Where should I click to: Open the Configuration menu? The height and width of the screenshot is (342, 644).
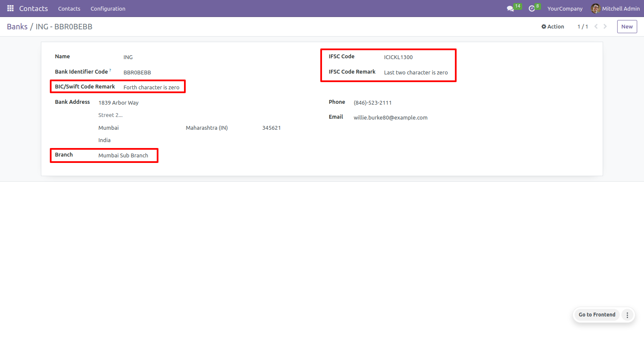tap(108, 9)
